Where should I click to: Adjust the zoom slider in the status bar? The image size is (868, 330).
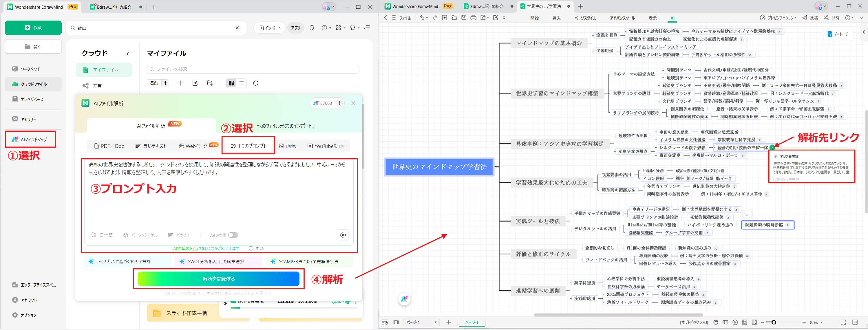tap(774, 322)
